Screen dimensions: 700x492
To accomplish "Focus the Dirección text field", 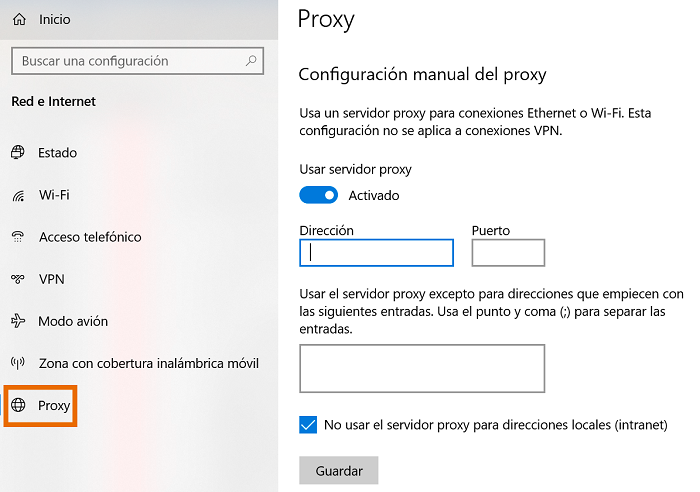I will tap(376, 253).
